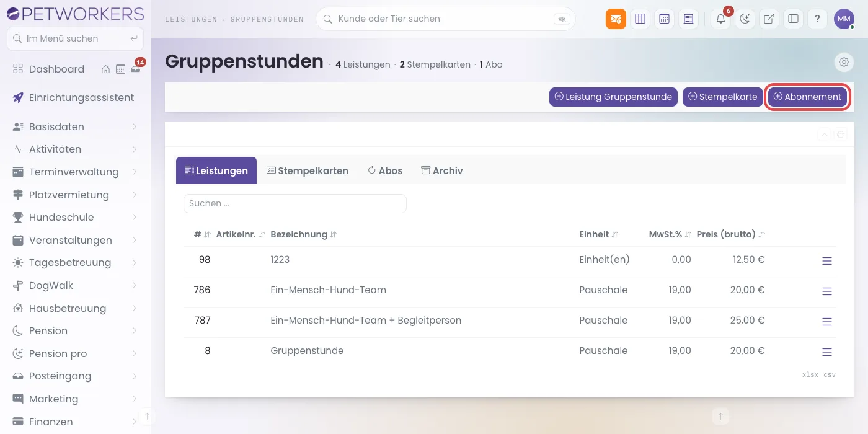The height and width of the screenshot is (434, 868).
Task: Expand the Aktivitäten menu
Action: 75,149
